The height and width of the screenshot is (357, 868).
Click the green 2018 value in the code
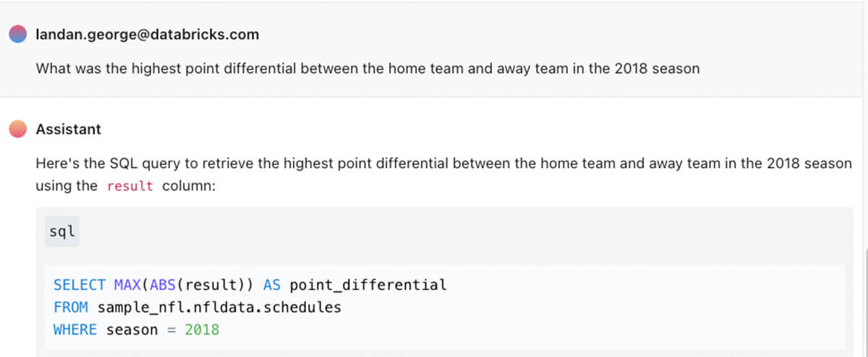pos(202,330)
